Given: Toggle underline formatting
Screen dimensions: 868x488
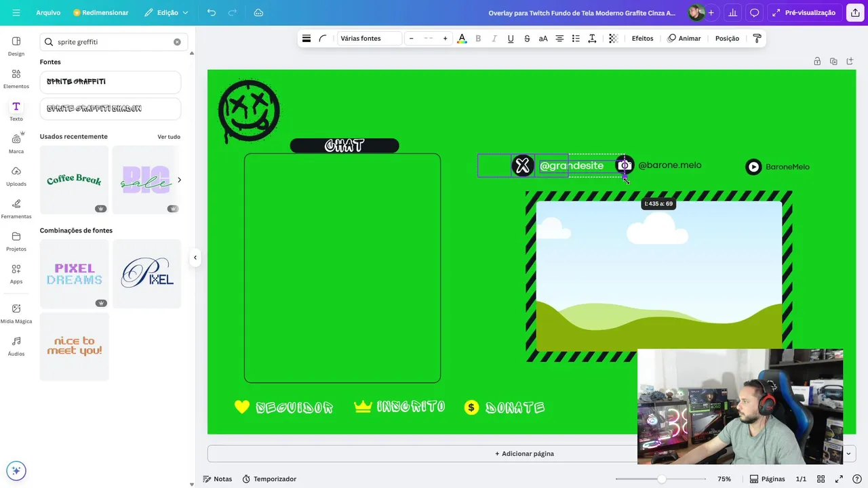Looking at the screenshot, I should click(x=511, y=39).
